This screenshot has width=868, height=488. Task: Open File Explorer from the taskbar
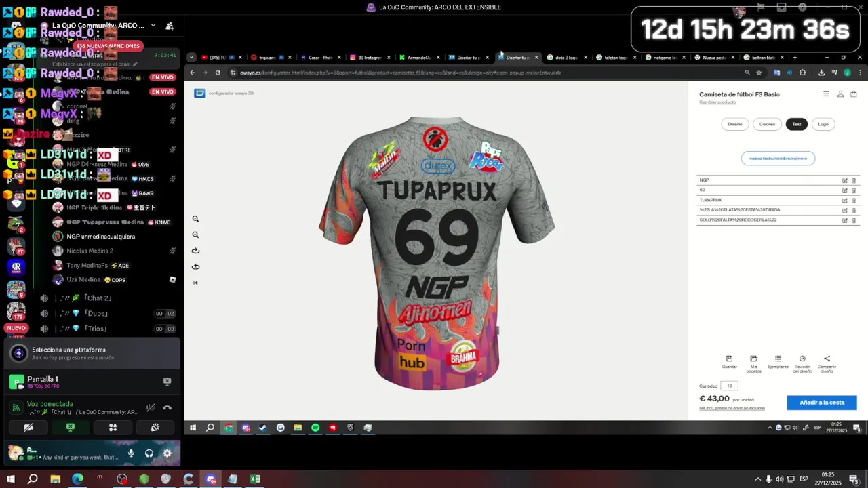(55, 479)
